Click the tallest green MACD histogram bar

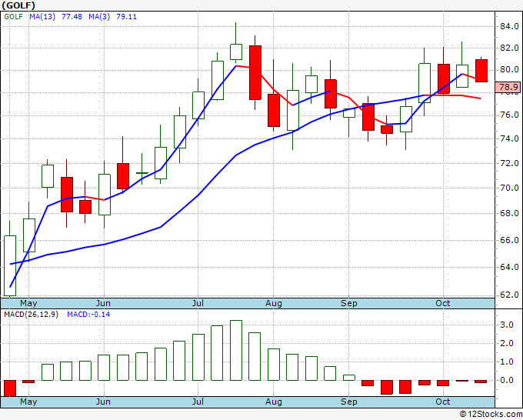tap(236, 350)
